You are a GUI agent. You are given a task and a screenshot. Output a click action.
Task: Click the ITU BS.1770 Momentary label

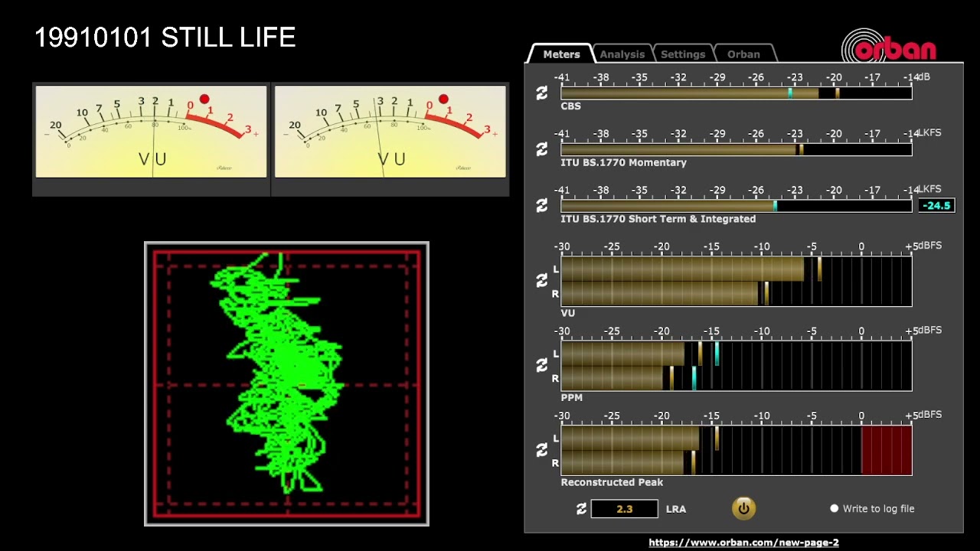point(623,162)
